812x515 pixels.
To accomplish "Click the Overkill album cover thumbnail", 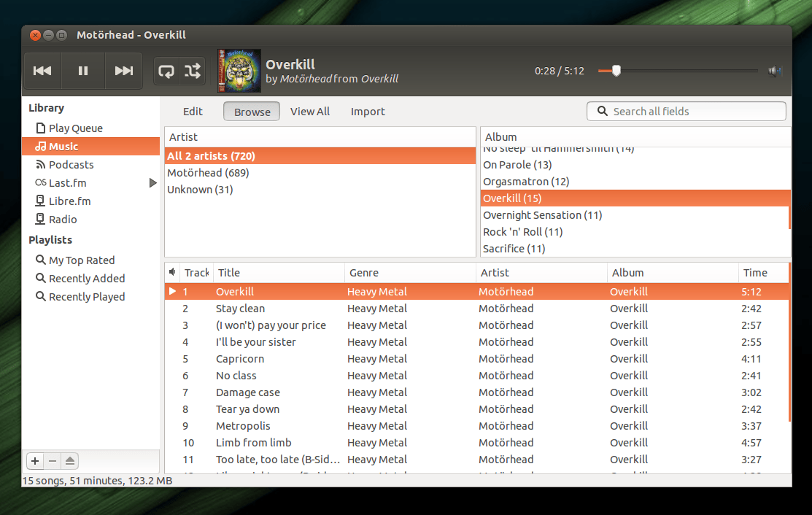I will coord(239,71).
